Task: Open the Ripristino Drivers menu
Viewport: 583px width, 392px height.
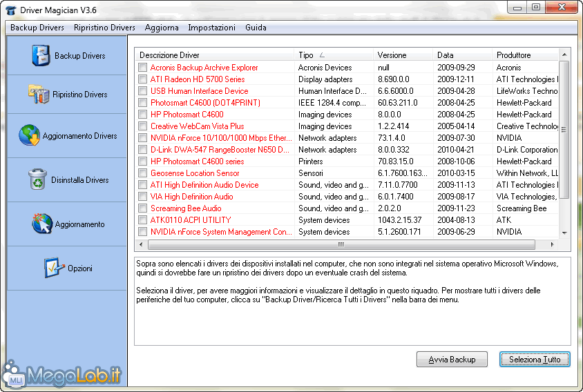Action: (x=104, y=28)
